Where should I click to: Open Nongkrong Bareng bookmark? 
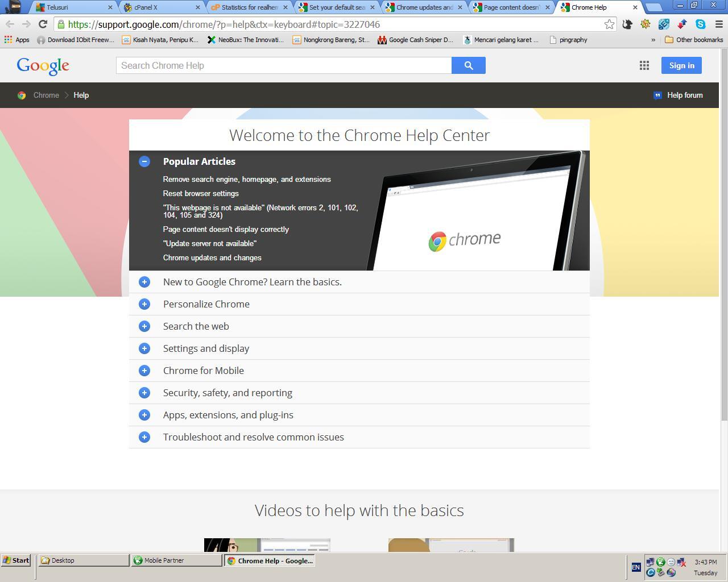pos(330,40)
